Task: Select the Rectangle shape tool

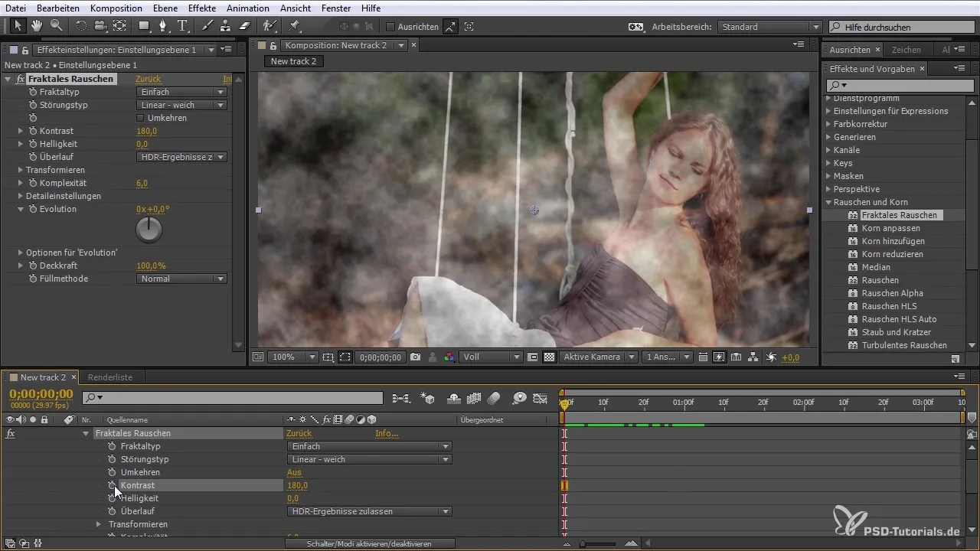Action: [x=144, y=25]
